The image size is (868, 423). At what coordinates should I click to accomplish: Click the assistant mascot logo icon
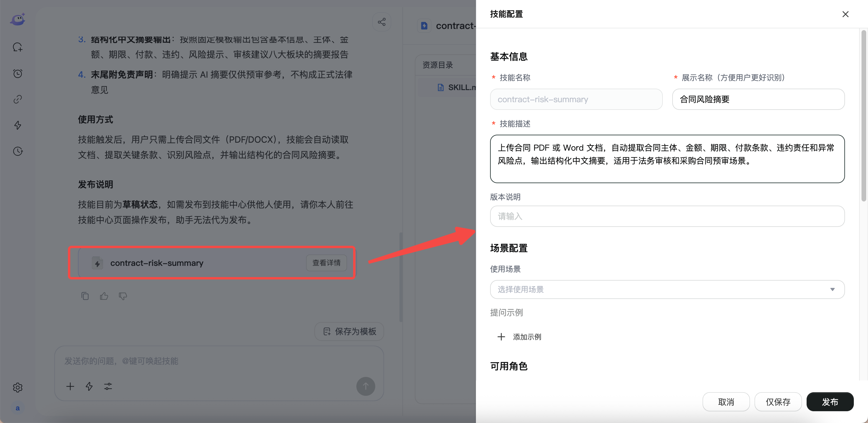(x=17, y=19)
